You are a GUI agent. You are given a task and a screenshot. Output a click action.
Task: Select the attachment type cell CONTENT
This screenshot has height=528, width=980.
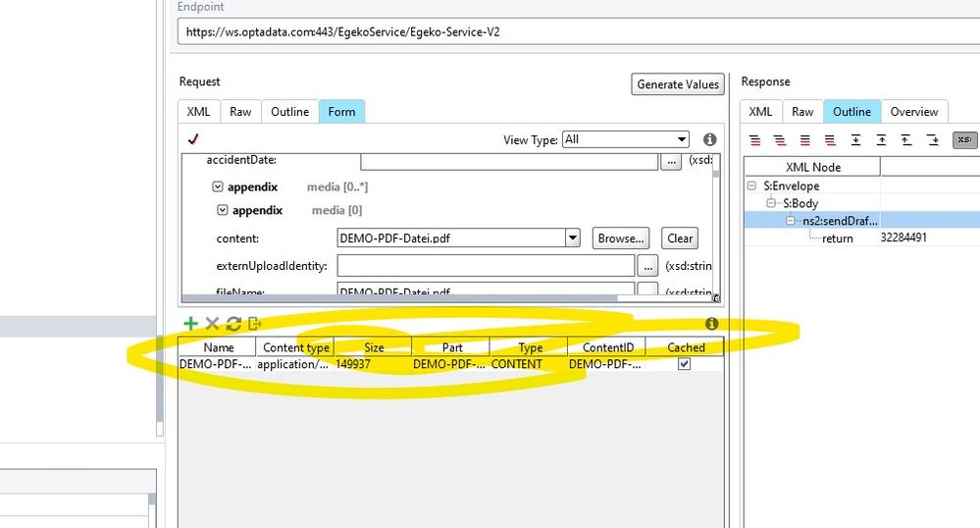click(x=530, y=364)
